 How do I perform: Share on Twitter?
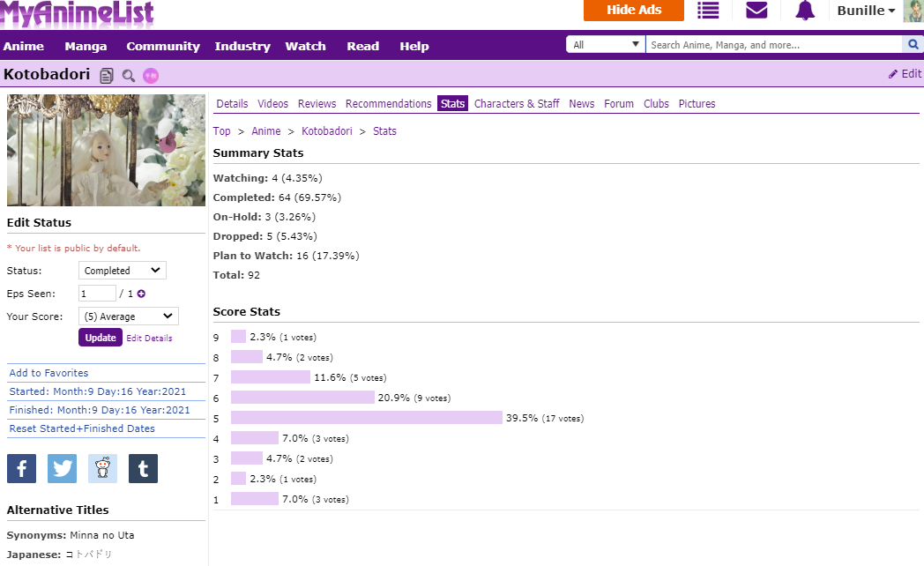pos(62,468)
